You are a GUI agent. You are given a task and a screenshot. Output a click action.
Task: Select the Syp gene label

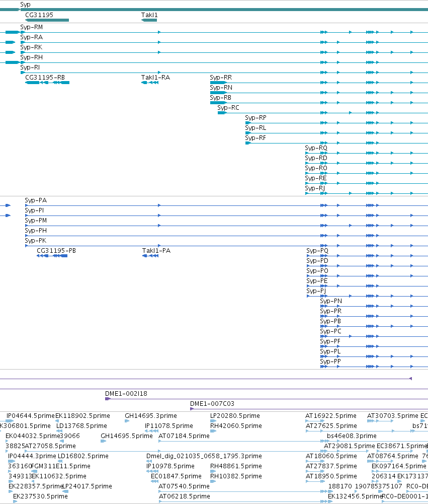pyautogui.click(x=25, y=5)
